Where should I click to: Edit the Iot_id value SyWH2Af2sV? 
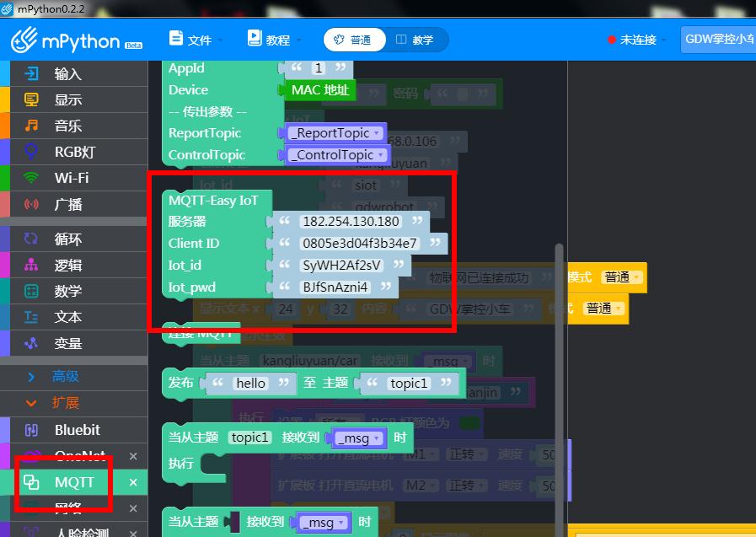340,265
